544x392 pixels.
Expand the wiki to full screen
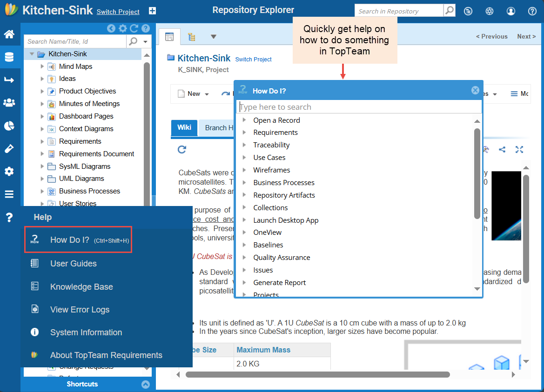519,149
